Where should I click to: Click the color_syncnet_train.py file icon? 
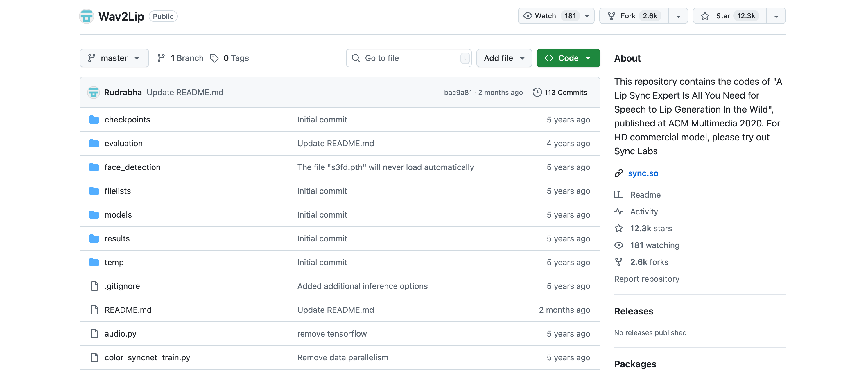[94, 357]
